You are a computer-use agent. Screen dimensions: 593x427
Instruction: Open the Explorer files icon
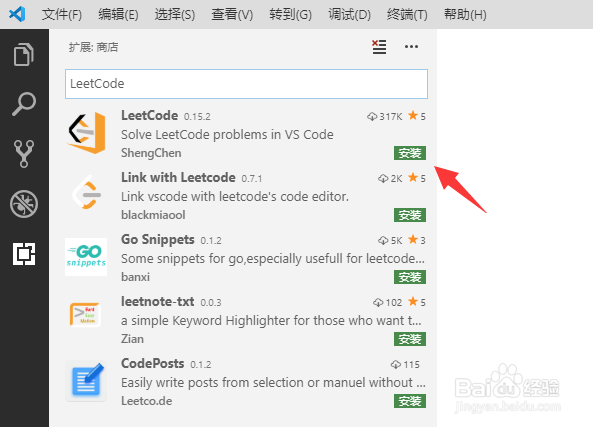click(x=24, y=55)
